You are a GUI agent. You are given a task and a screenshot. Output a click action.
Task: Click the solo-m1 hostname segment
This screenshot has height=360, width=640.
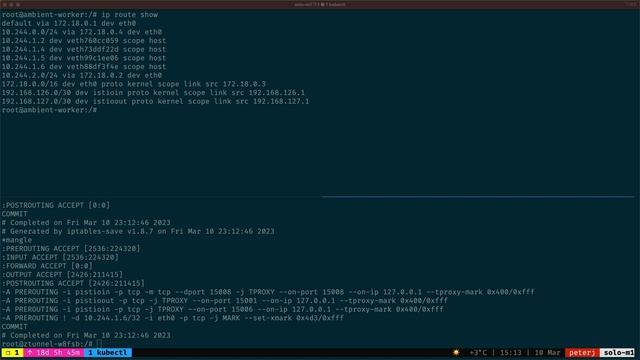click(x=619, y=353)
